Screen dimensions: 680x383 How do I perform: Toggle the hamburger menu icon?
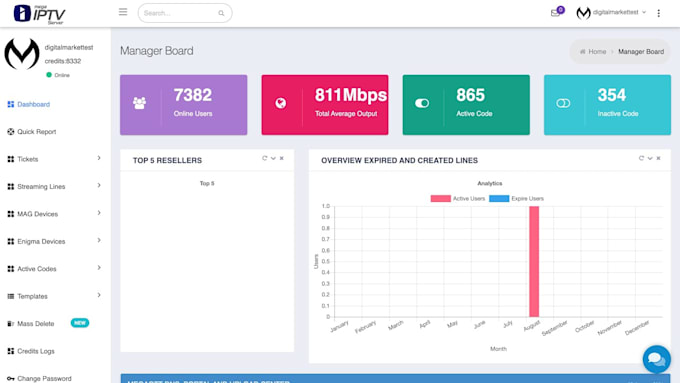(x=123, y=12)
